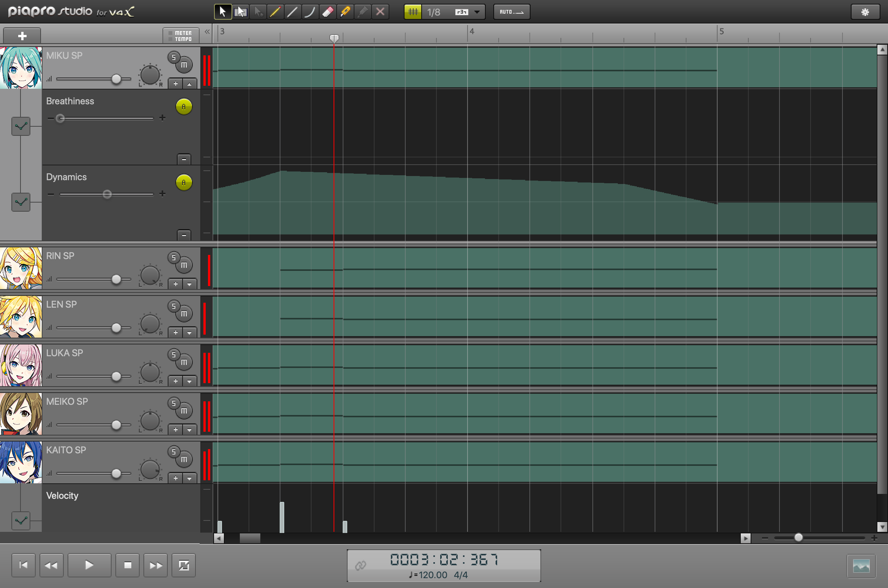
Task: Click the MIKU SP pan knob
Action: pos(150,75)
